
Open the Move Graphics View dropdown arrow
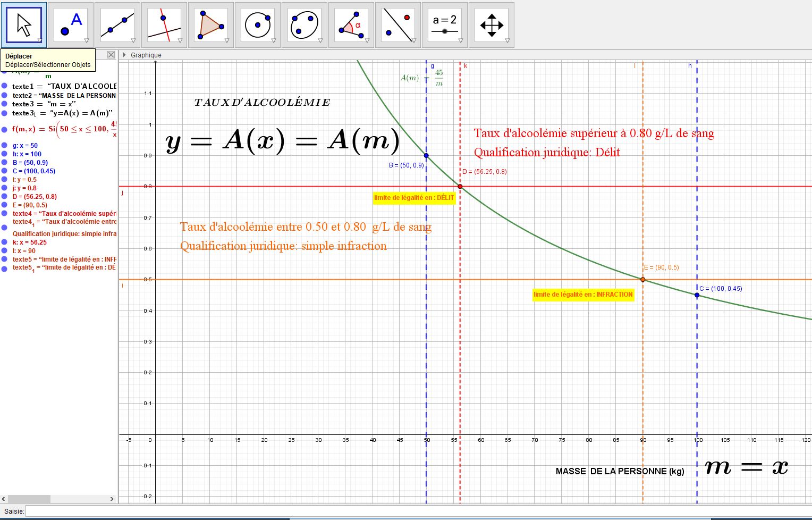point(508,40)
